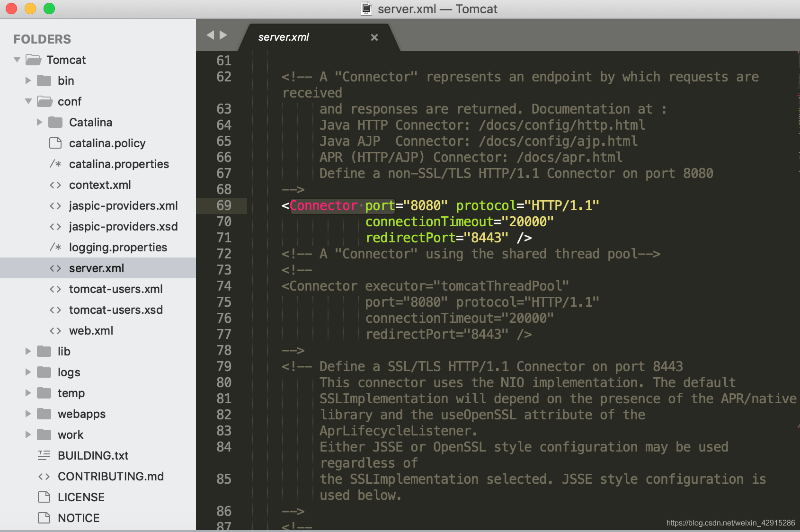Viewport: 800px width, 532px height.
Task: Click the jaspic-providers.xml code icon
Action: pyautogui.click(x=55, y=205)
